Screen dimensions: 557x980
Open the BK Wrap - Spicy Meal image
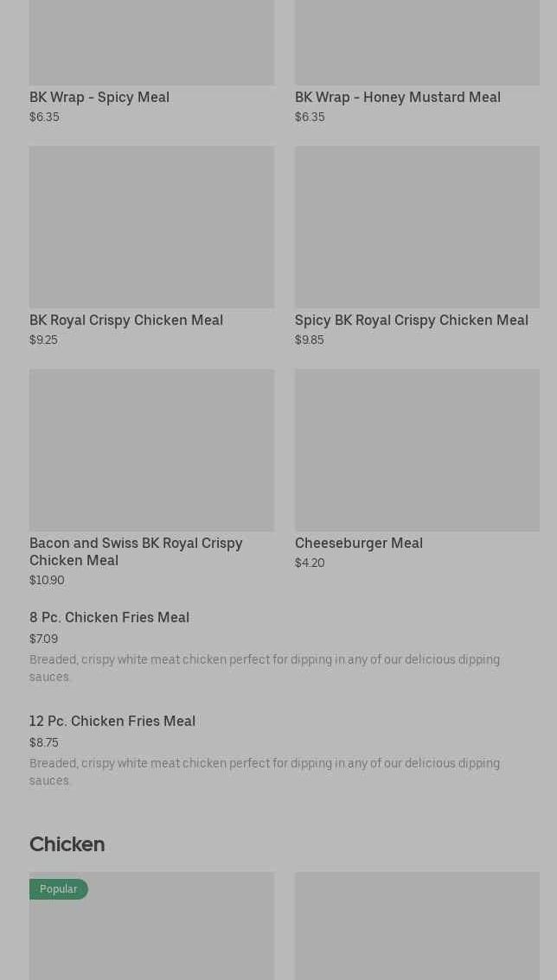click(x=151, y=42)
